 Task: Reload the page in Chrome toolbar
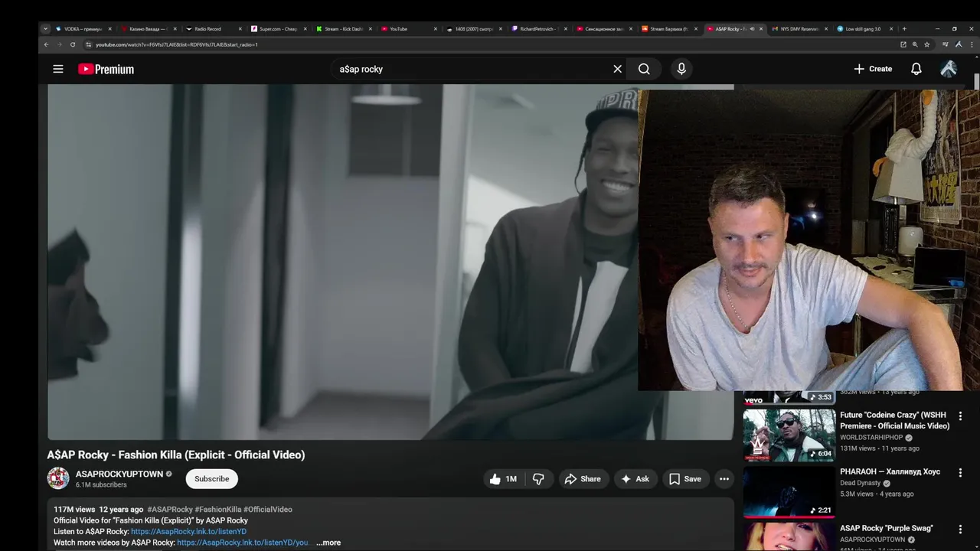(73, 44)
